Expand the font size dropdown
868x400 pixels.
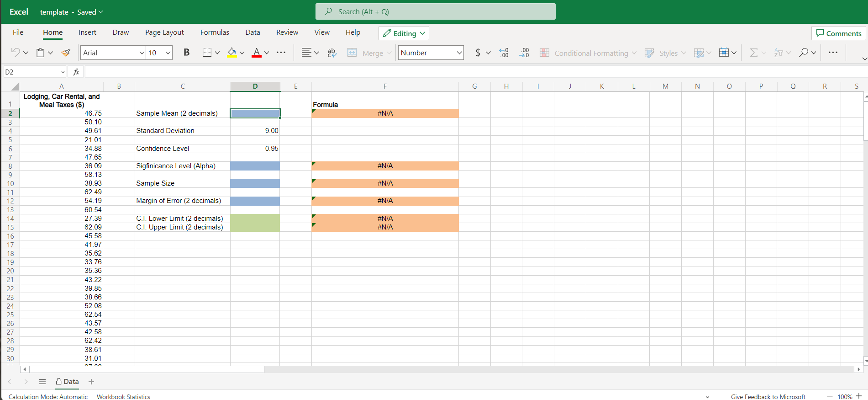point(168,53)
